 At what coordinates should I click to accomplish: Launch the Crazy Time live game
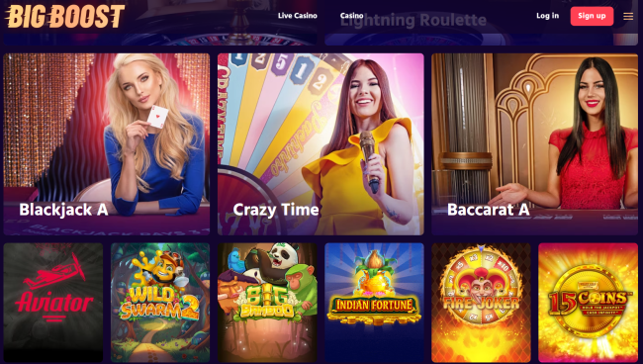(x=321, y=144)
